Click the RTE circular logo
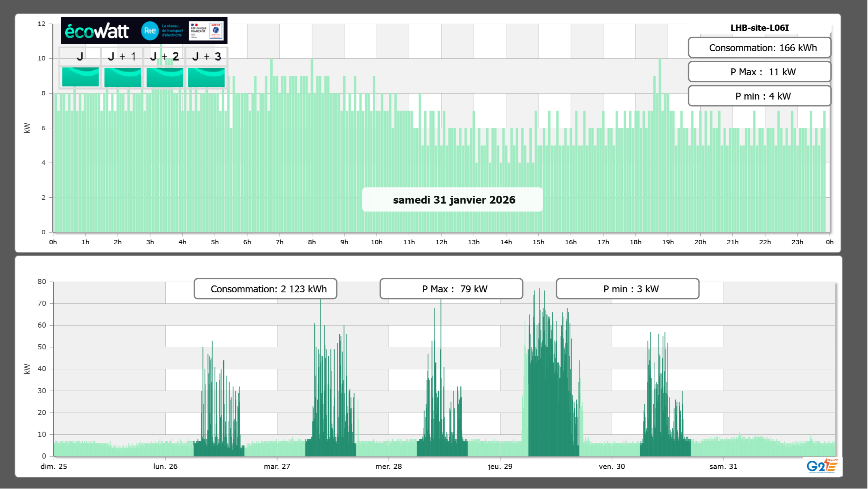Image resolution: width=868 pixels, height=489 pixels. pos(150,31)
